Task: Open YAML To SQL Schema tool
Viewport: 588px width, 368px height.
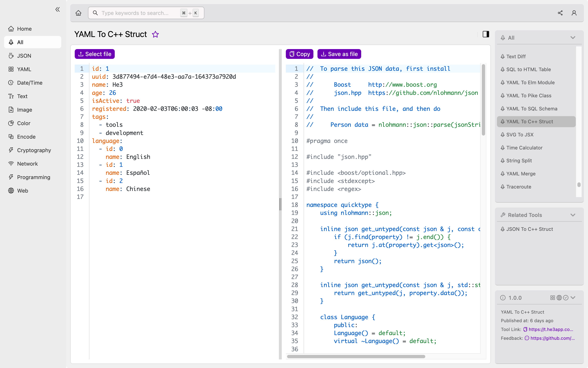Action: tap(536, 109)
